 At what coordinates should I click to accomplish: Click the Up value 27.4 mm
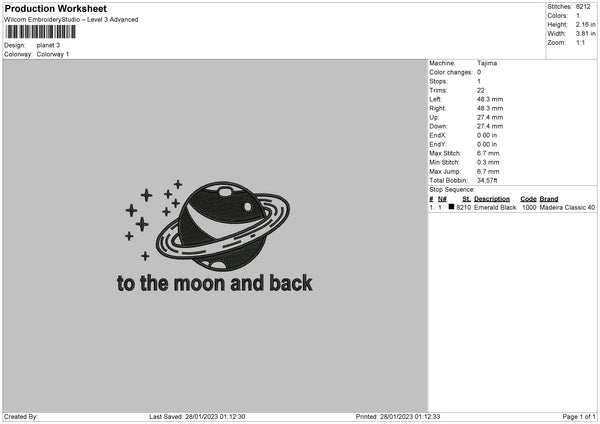point(490,117)
